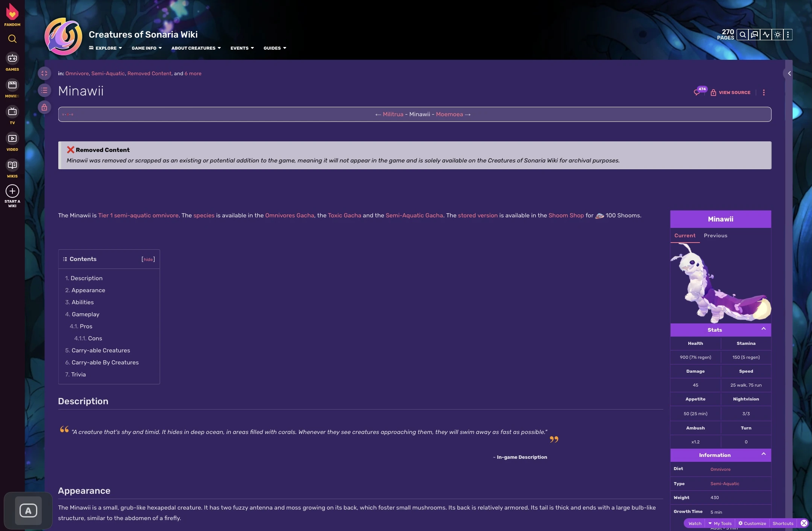Click the expand content width button

(44, 73)
